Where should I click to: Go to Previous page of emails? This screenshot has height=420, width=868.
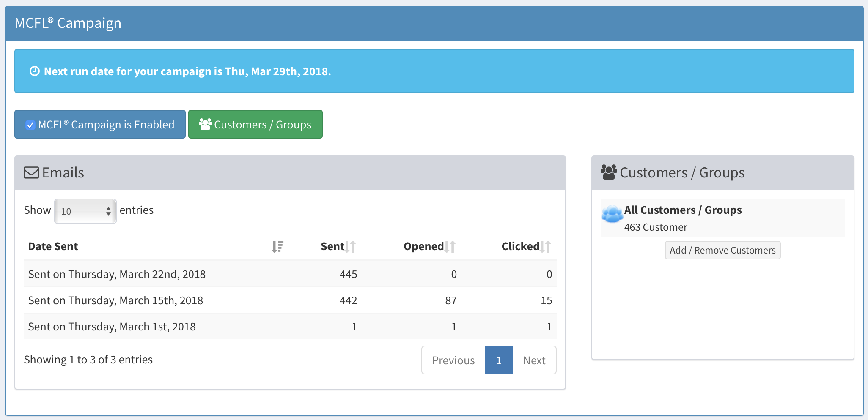[453, 360]
